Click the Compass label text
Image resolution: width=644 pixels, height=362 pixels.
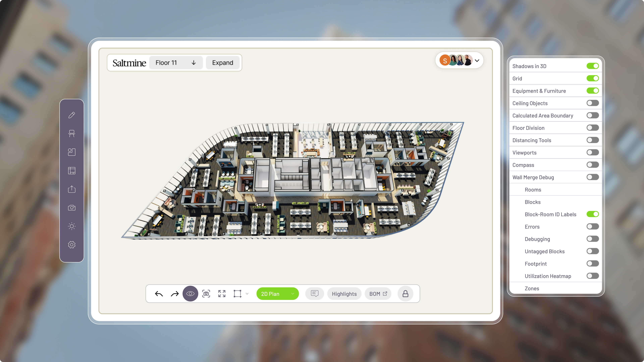pyautogui.click(x=523, y=165)
